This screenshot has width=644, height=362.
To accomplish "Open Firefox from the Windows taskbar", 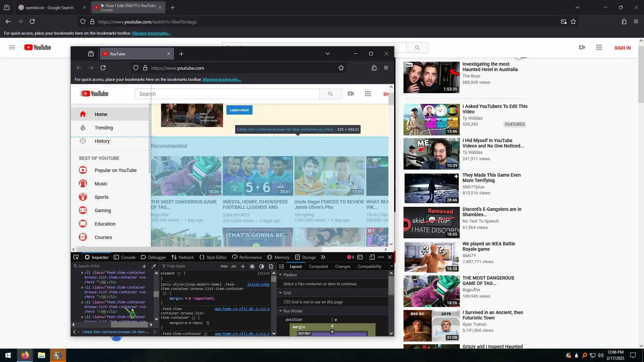I will point(25,355).
